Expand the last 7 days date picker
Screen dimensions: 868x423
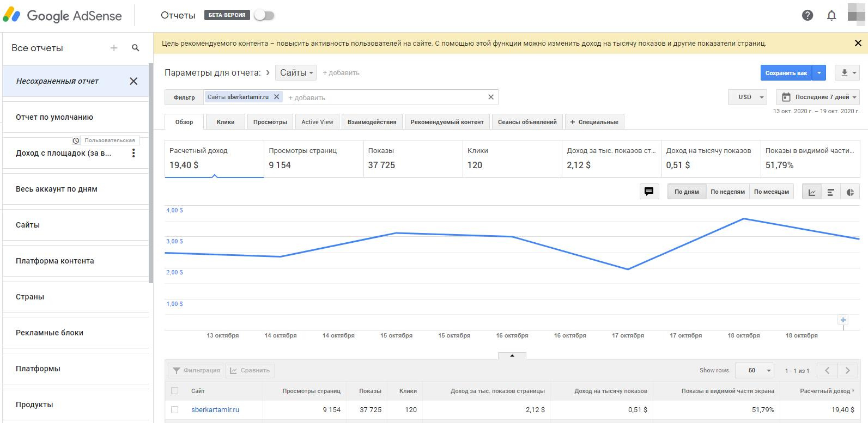[817, 97]
